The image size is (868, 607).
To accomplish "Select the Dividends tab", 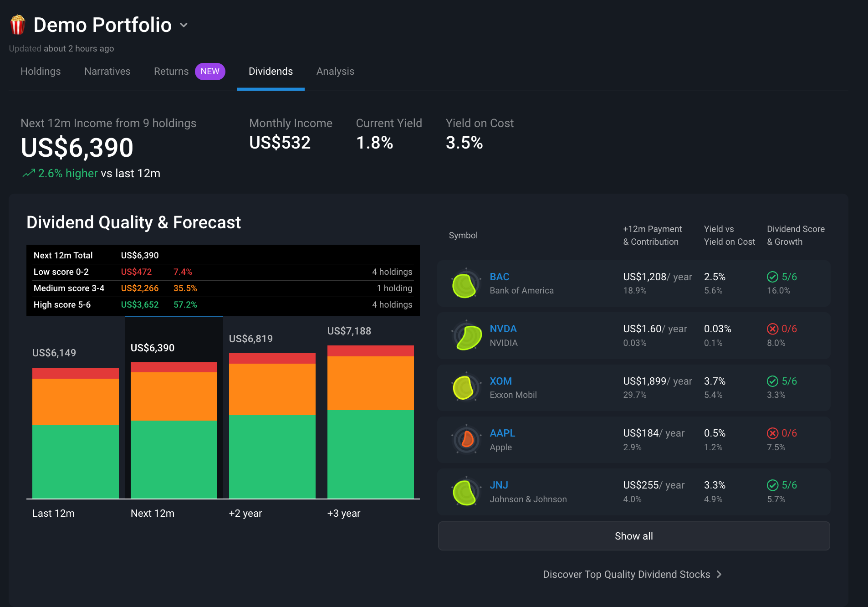I will 271,71.
